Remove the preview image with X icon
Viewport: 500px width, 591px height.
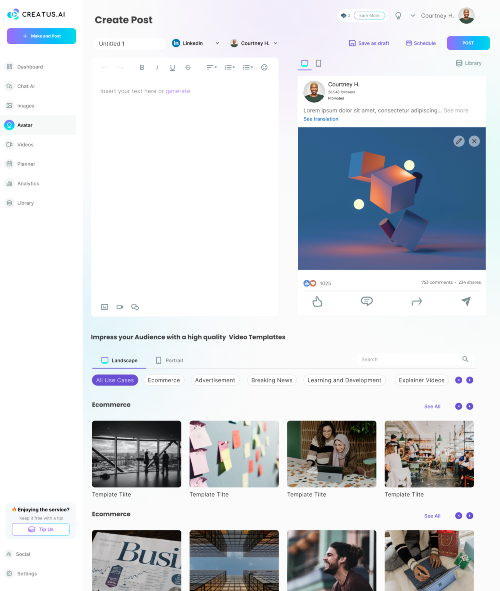click(x=474, y=141)
